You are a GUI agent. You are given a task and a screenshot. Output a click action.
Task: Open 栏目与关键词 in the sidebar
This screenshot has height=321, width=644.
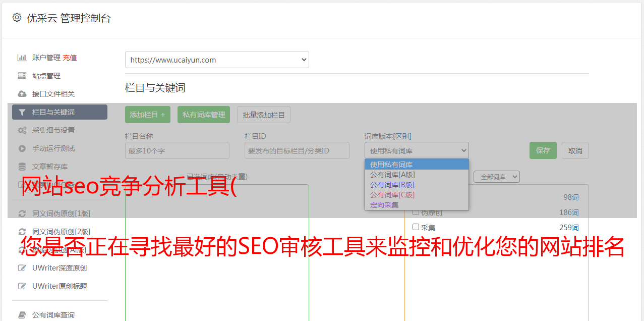click(60, 112)
